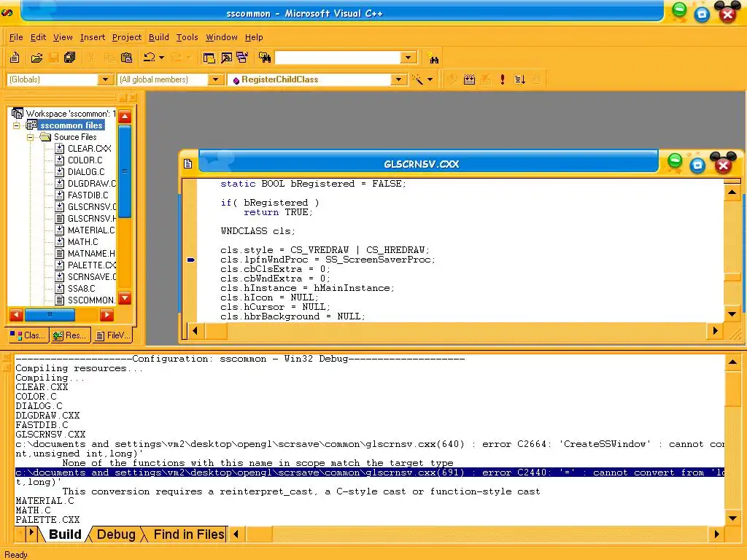Open the Tools menu
747x560 pixels.
point(187,37)
